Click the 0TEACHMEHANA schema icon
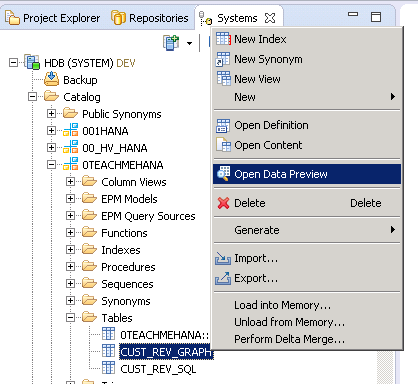The image size is (418, 384). pyautogui.click(x=71, y=164)
